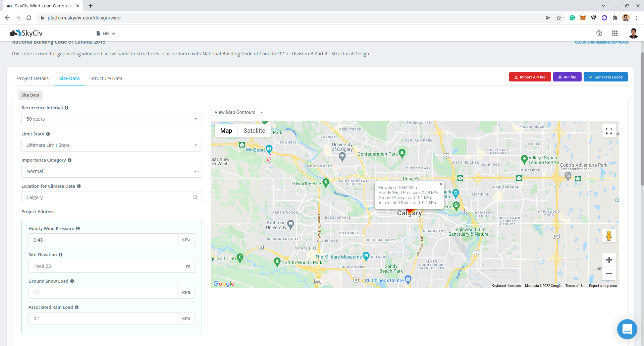Open the File menu

(x=106, y=33)
